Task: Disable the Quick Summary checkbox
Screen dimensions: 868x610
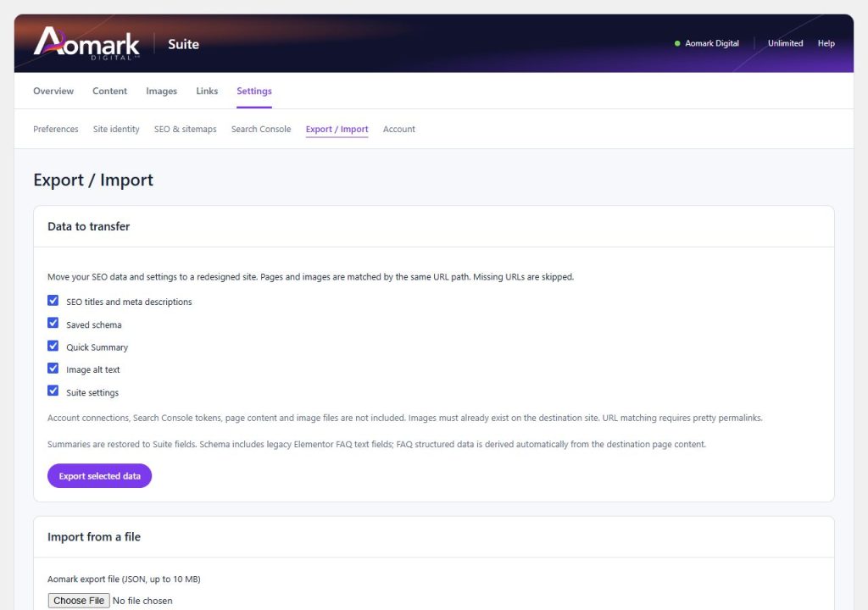Action: click(x=53, y=346)
